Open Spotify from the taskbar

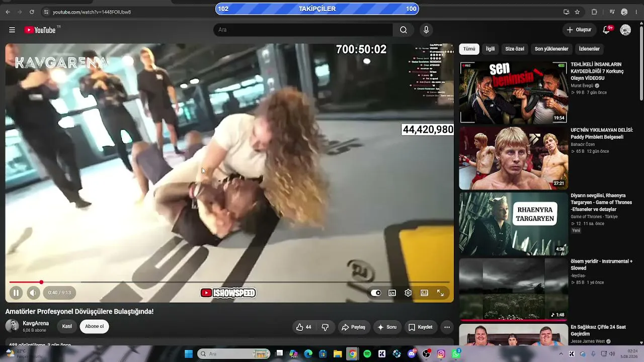tap(367, 354)
